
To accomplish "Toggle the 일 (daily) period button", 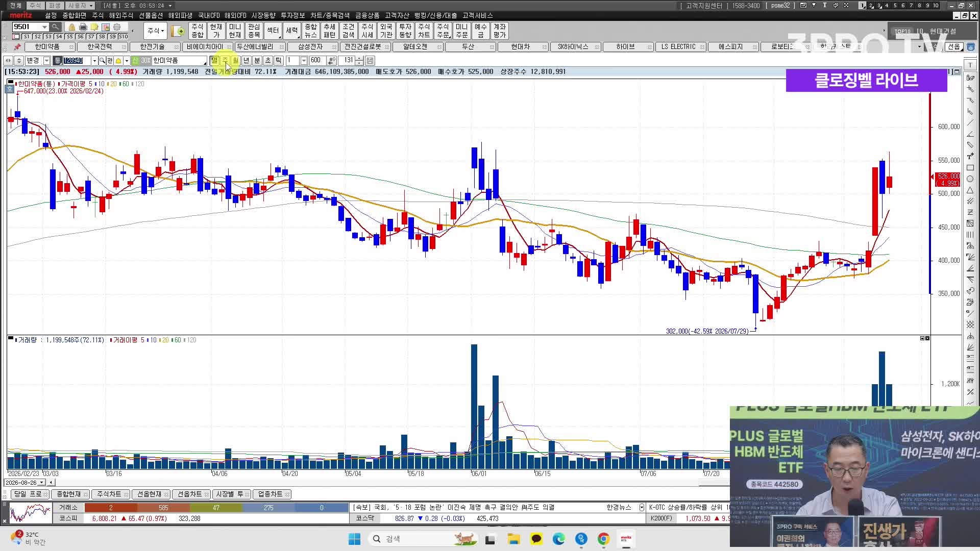I will (214, 61).
